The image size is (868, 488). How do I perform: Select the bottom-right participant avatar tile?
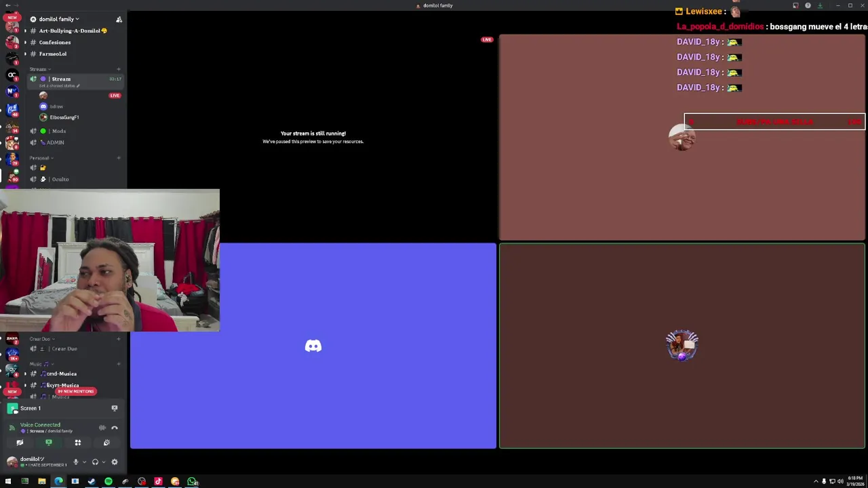pyautogui.click(x=682, y=346)
